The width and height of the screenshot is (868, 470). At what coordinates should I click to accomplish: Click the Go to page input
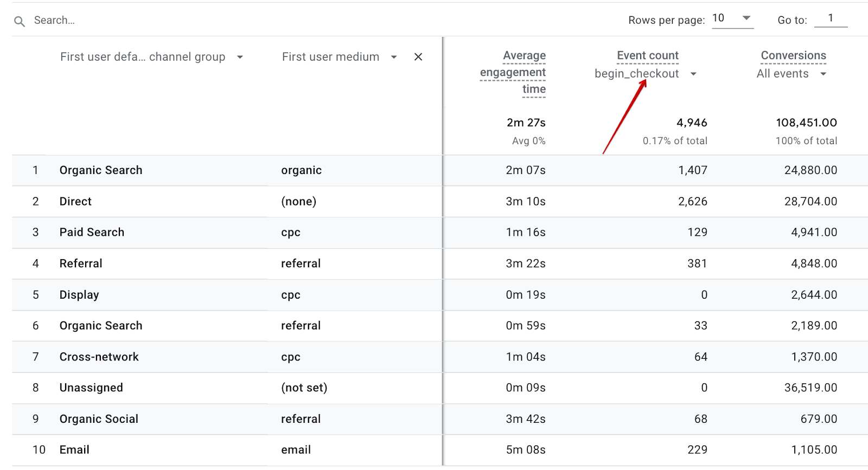(830, 18)
